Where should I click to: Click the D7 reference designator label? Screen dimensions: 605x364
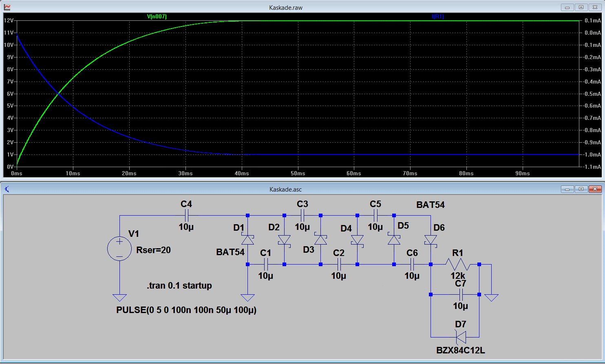(x=461, y=324)
